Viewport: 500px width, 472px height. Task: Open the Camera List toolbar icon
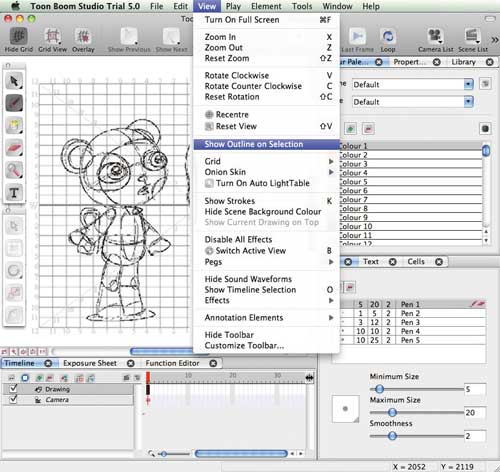point(435,36)
